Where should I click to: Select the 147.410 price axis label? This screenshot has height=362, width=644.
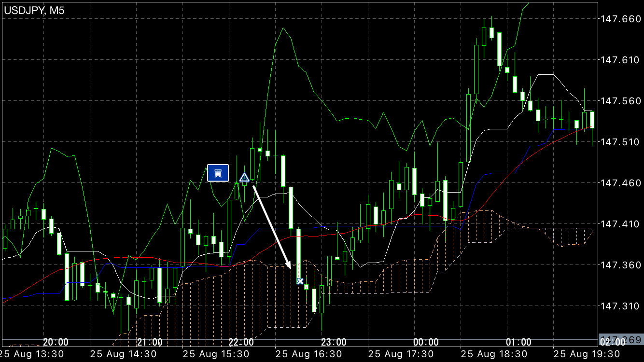[621, 224]
